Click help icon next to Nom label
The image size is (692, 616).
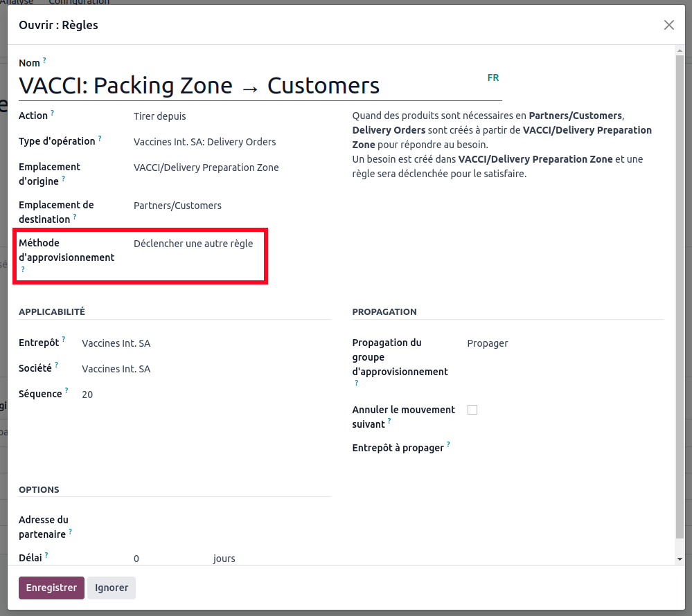point(44,61)
